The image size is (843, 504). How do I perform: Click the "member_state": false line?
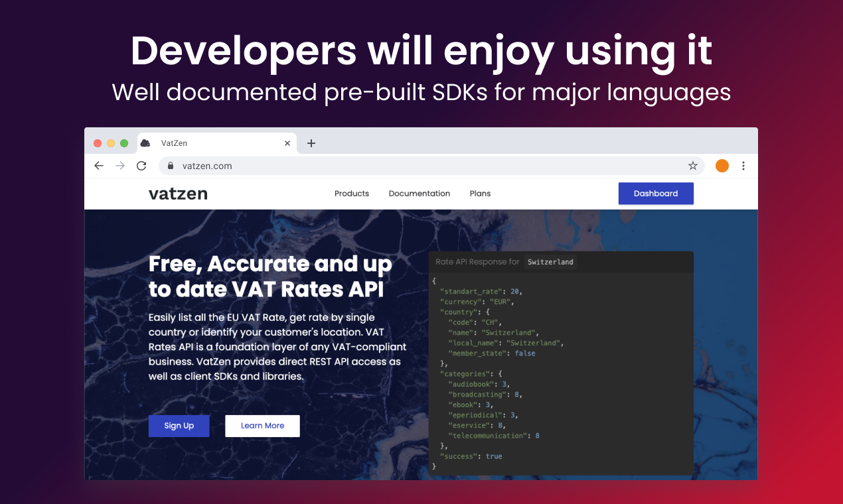pyautogui.click(x=492, y=353)
